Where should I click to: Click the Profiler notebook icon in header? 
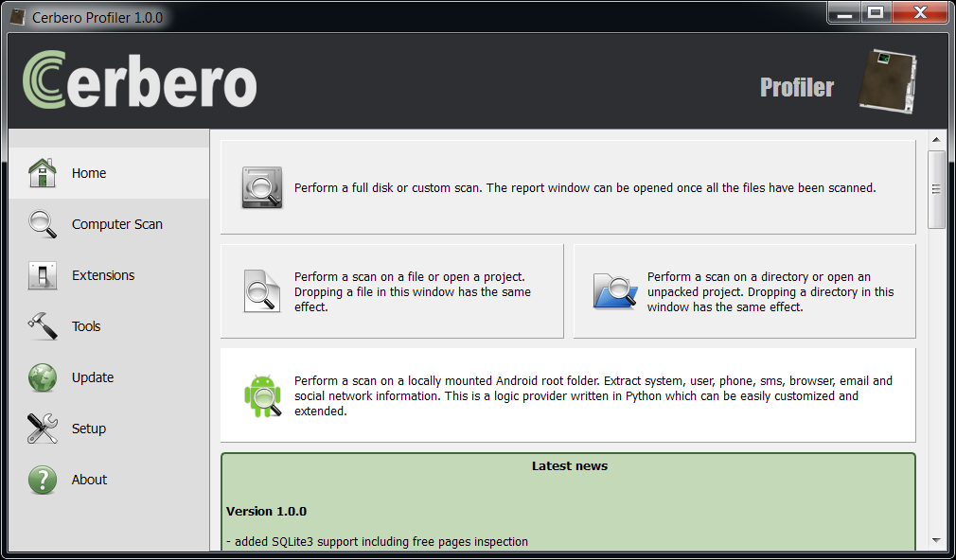(888, 81)
